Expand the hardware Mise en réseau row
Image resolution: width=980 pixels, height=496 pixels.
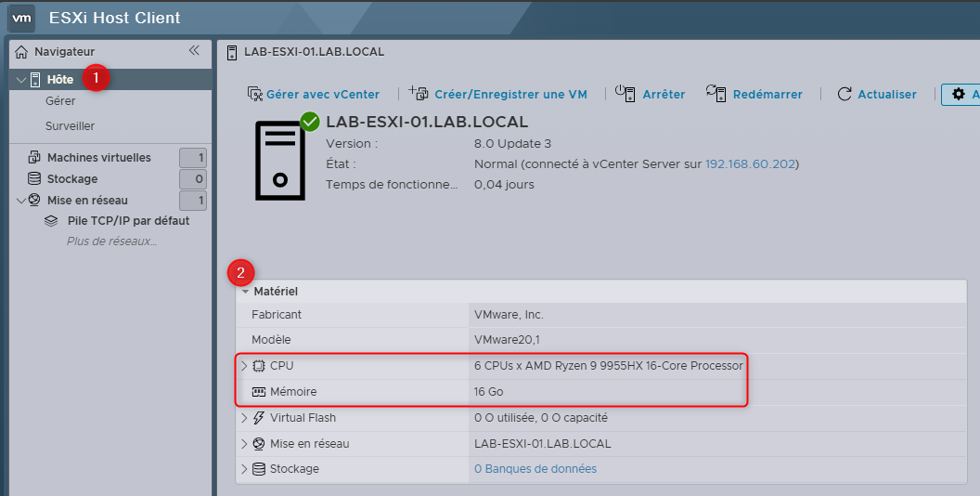pyautogui.click(x=244, y=443)
